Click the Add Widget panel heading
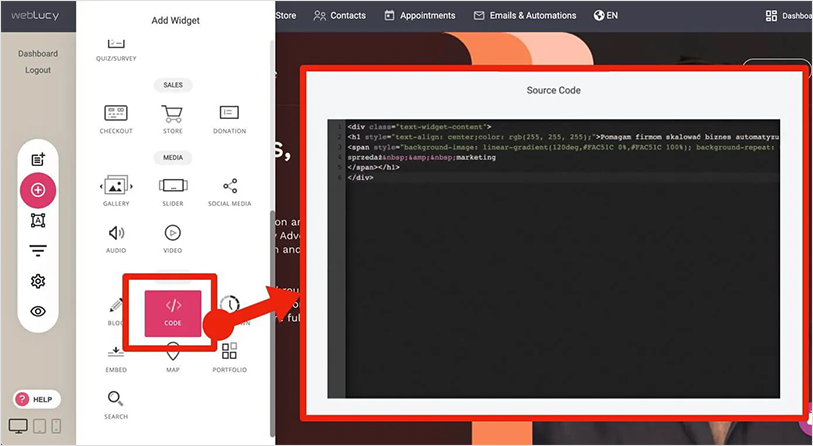The width and height of the screenshot is (813, 446). pos(175,20)
